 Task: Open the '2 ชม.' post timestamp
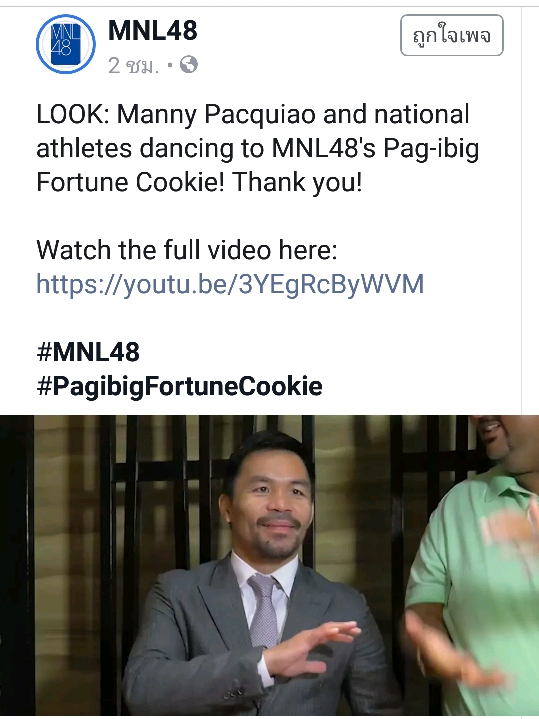[x=133, y=66]
